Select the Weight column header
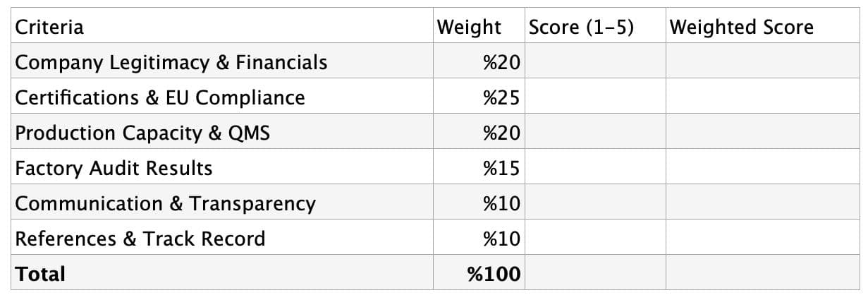 pos(469,27)
